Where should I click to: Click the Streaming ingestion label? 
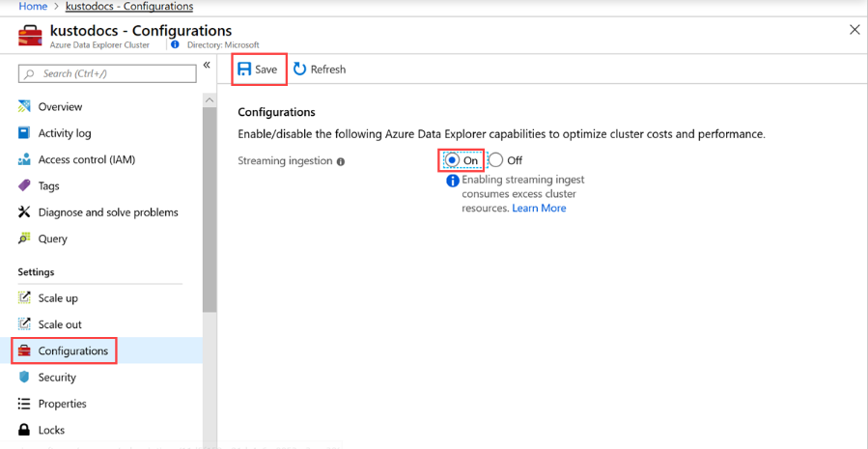point(286,161)
